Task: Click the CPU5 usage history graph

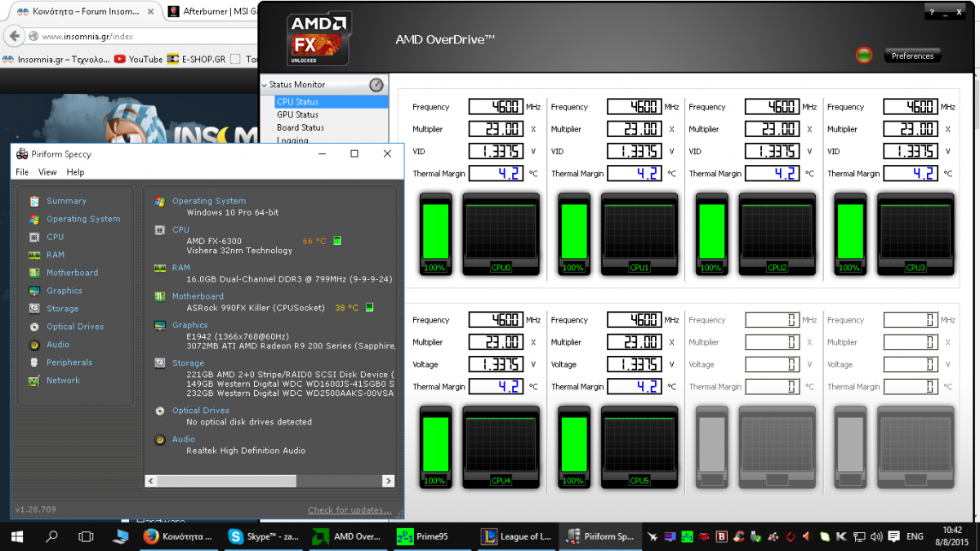Action: pos(639,446)
